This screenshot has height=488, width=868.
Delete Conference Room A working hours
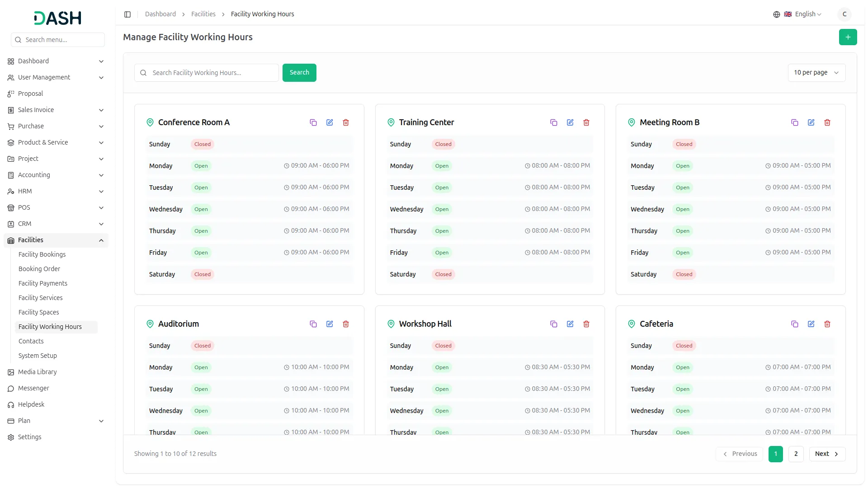pos(346,122)
